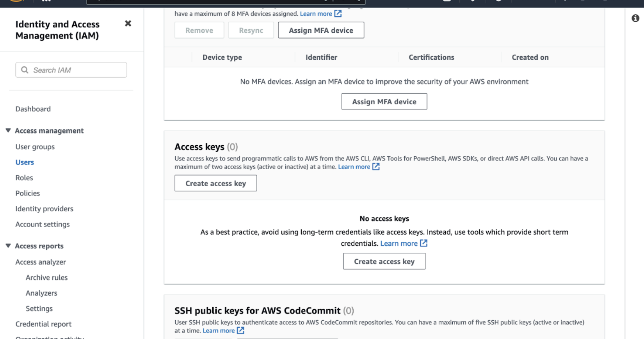Go to User groups page
The image size is (644, 339).
point(35,147)
